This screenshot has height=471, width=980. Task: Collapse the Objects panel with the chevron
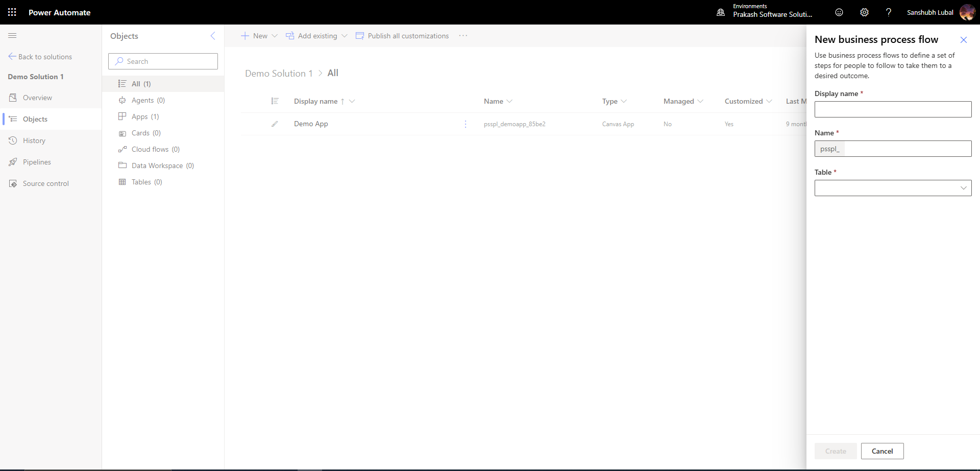[213, 36]
